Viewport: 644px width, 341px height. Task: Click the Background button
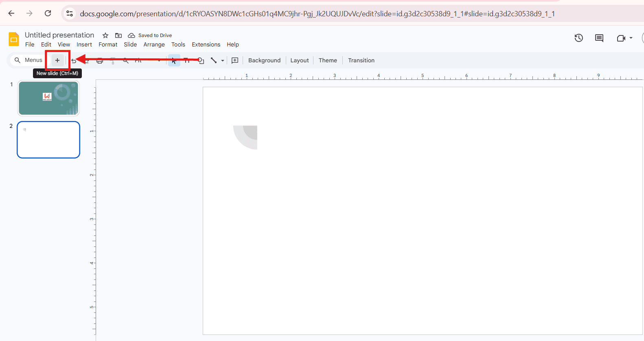(x=265, y=60)
